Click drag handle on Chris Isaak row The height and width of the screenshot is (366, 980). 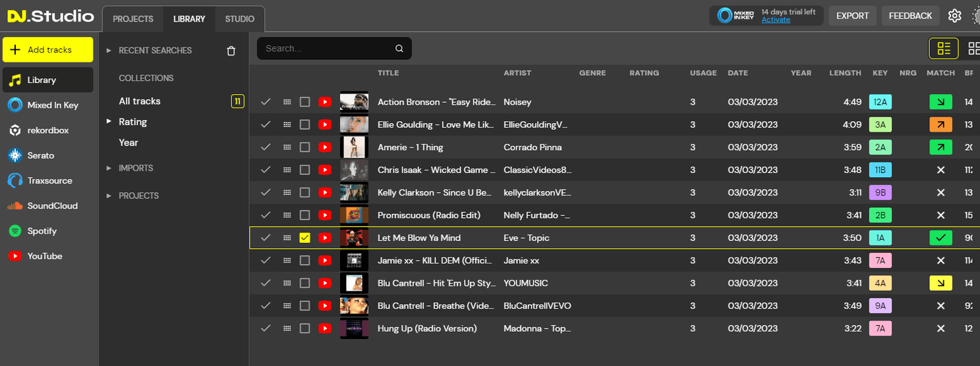coord(287,170)
